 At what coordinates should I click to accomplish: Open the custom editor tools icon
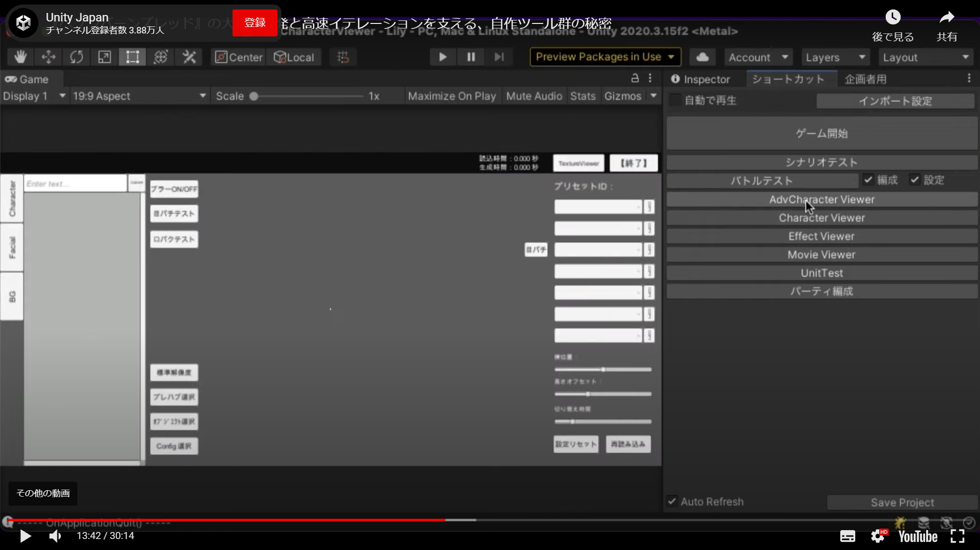click(189, 57)
